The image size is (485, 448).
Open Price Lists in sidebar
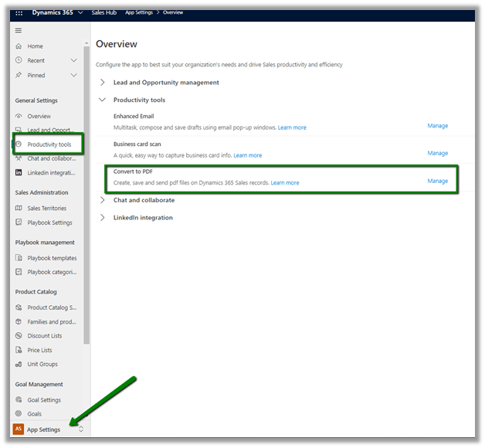[x=39, y=350]
